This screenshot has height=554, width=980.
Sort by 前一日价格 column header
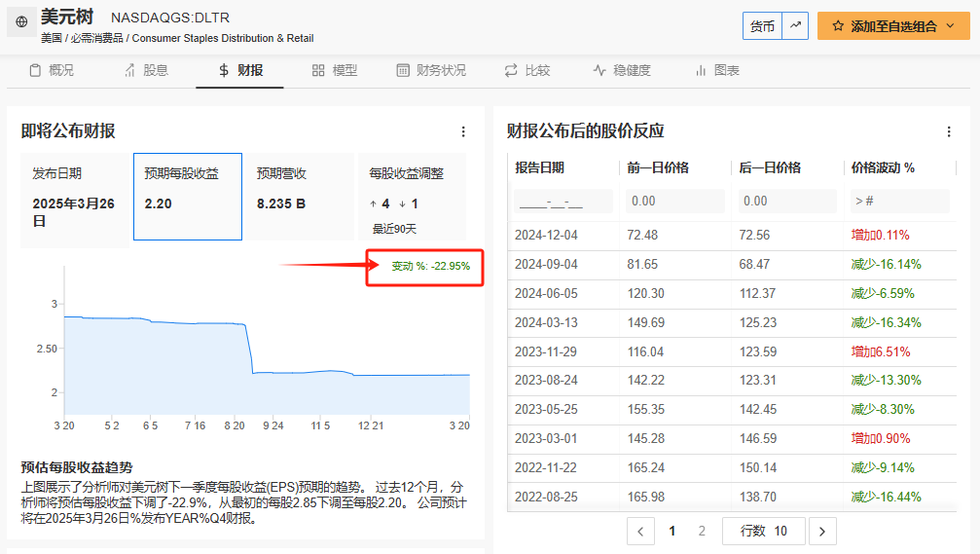[x=658, y=167]
